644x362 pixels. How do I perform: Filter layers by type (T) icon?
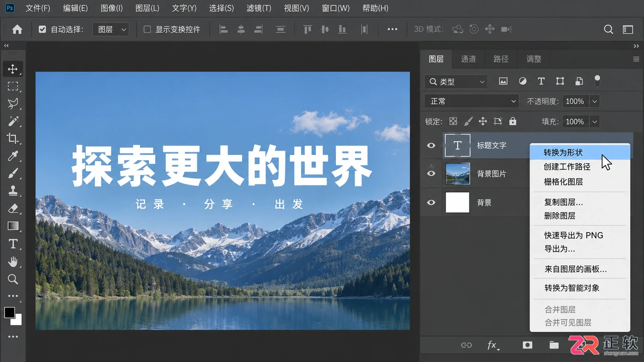tap(541, 81)
